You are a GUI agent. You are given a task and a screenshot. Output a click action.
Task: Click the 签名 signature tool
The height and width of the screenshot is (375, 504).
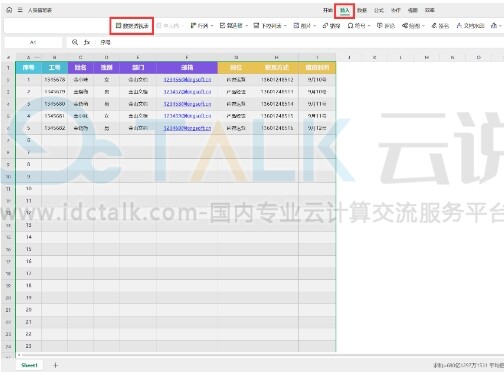(x=440, y=26)
